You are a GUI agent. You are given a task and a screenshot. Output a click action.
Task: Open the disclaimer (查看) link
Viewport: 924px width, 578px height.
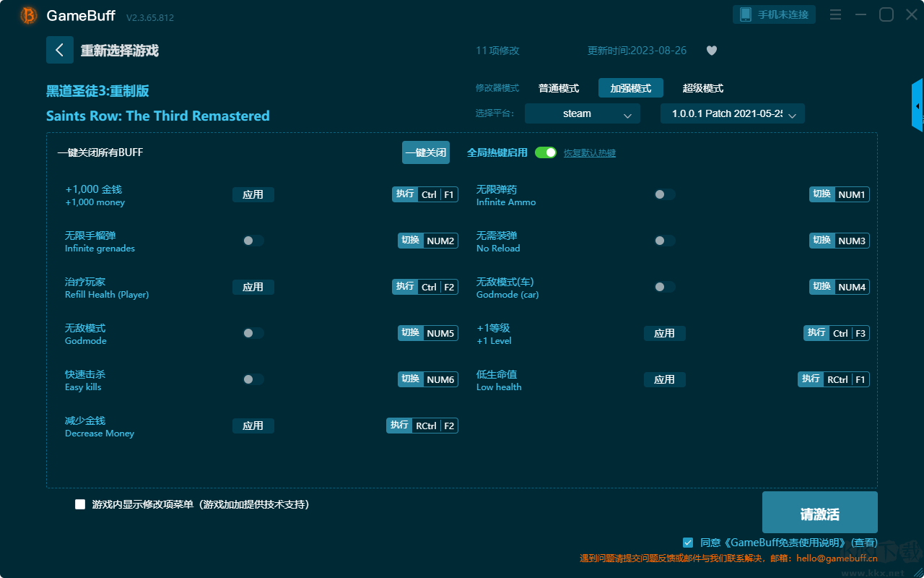(864, 543)
